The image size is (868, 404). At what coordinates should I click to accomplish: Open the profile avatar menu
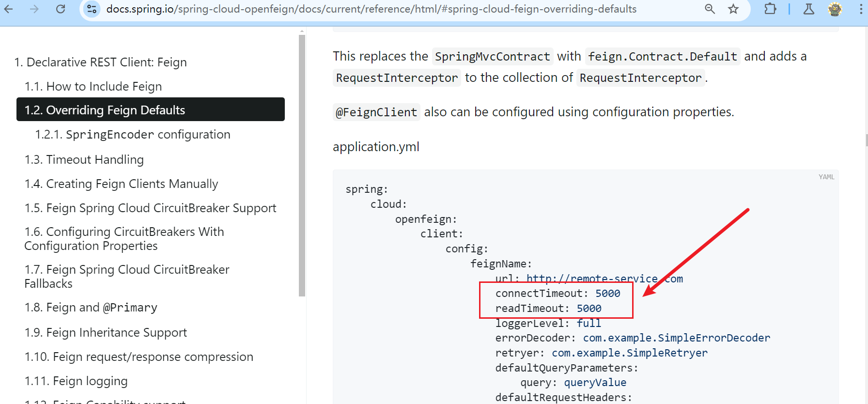835,9
